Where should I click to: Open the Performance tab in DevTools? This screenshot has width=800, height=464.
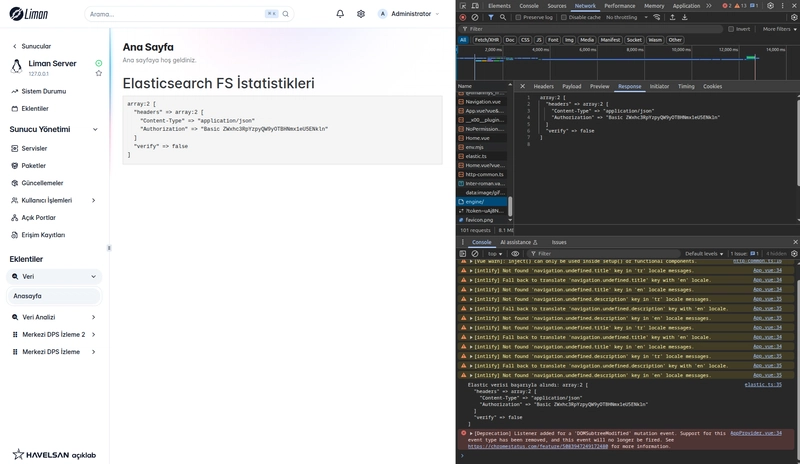[x=619, y=6]
